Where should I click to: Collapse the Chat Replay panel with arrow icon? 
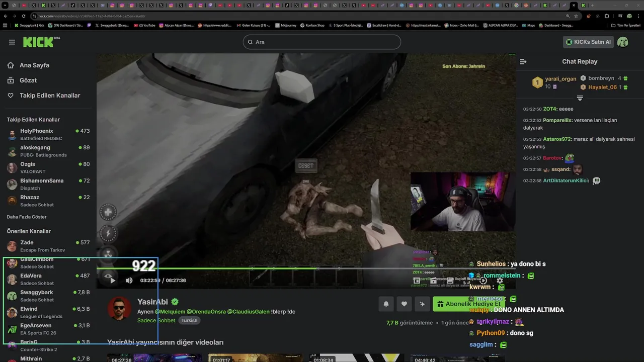coord(523,61)
